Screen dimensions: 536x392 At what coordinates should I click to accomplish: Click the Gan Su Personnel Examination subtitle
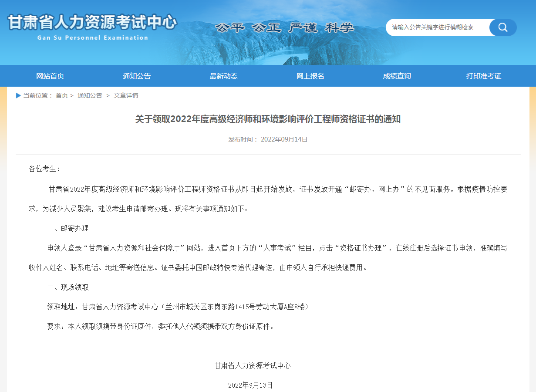93,38
